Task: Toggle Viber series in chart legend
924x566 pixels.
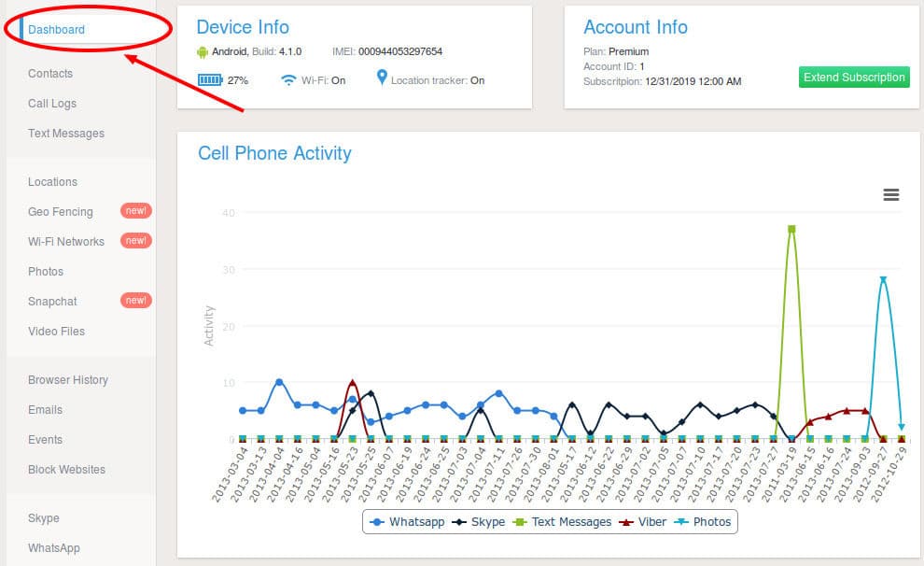Action: tap(642, 522)
